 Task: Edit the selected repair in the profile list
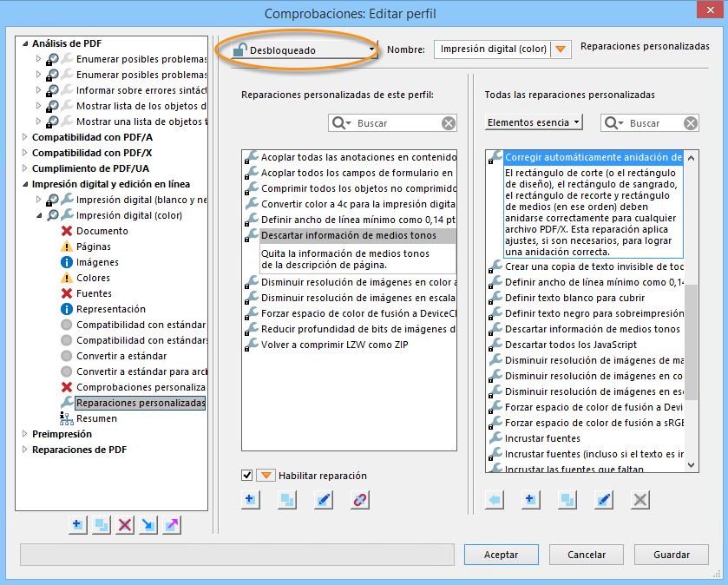coord(324,500)
